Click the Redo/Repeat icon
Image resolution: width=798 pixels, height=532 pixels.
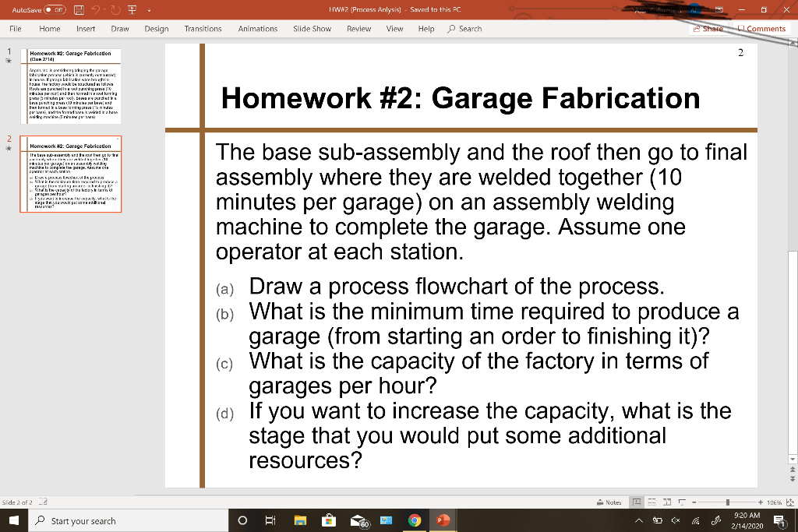tap(115, 9)
